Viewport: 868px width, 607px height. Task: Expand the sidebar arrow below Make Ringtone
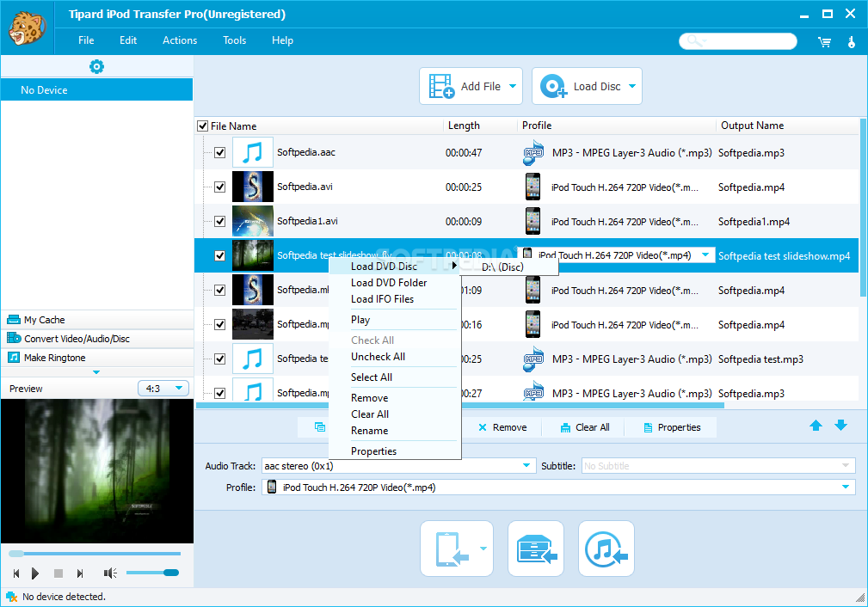(x=96, y=372)
